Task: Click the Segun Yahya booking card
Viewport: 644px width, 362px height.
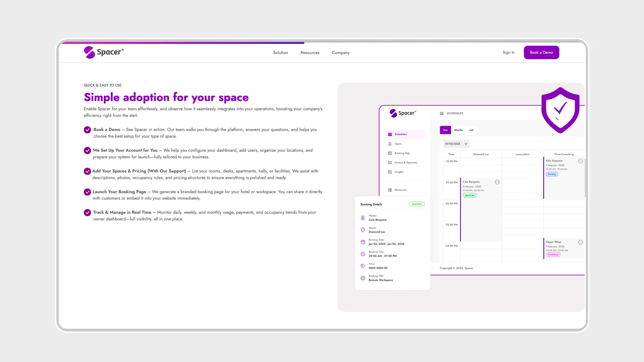Action: click(x=564, y=248)
